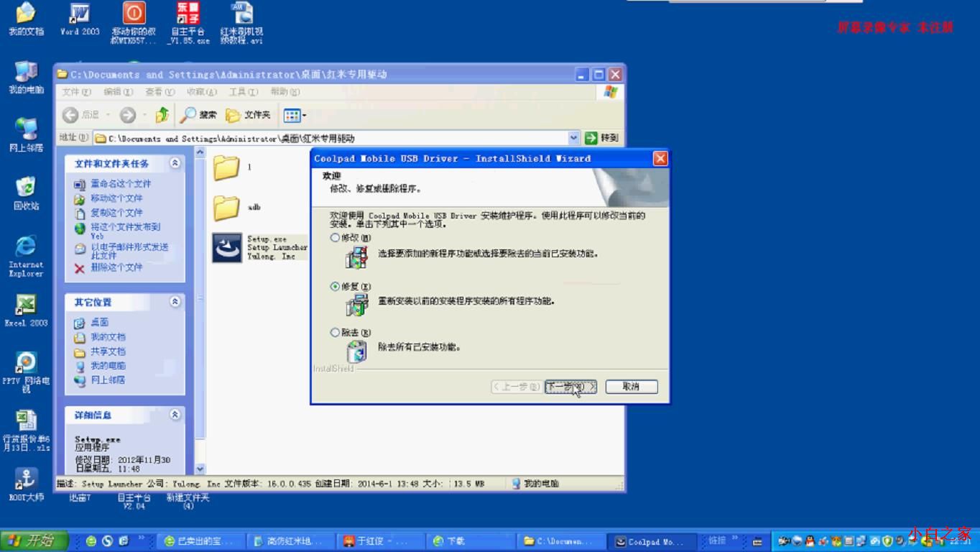980x552 pixels.
Task: Click the 取消 (Cancel) button in wizard
Action: point(632,387)
